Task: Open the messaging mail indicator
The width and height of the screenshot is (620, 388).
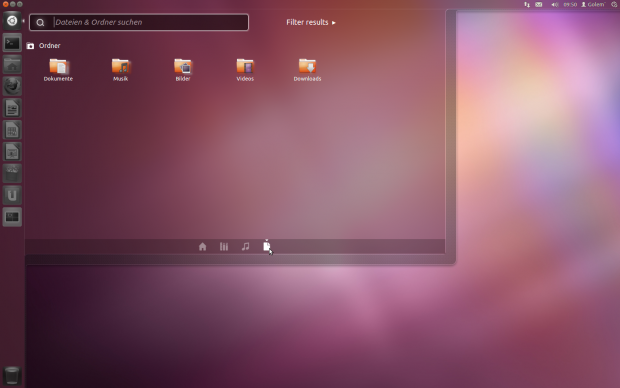Action: [x=539, y=4]
